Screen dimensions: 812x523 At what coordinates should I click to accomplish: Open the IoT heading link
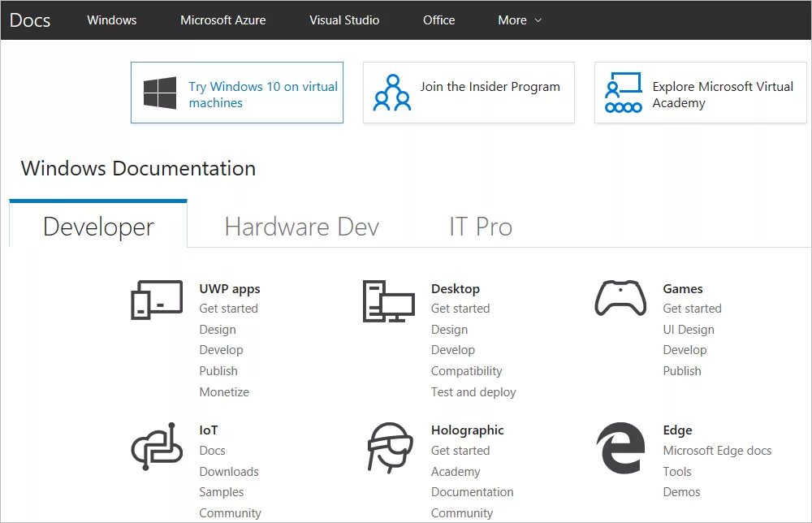(x=208, y=430)
